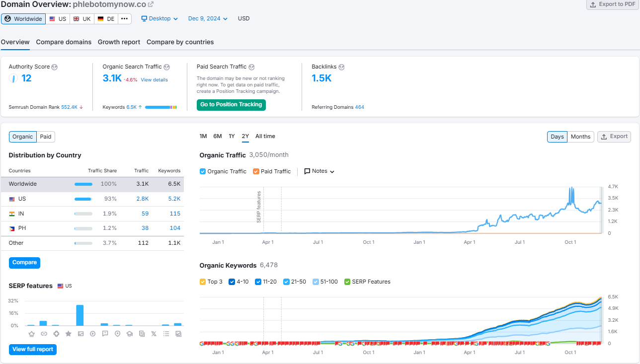Click the video play SERP feature icon
This screenshot has width=640, height=364.
point(93,334)
